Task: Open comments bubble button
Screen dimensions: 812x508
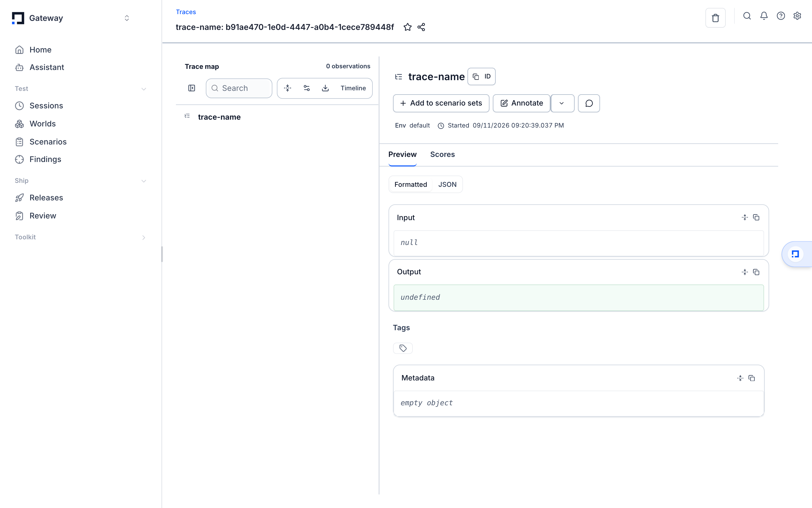Action: [x=589, y=103]
